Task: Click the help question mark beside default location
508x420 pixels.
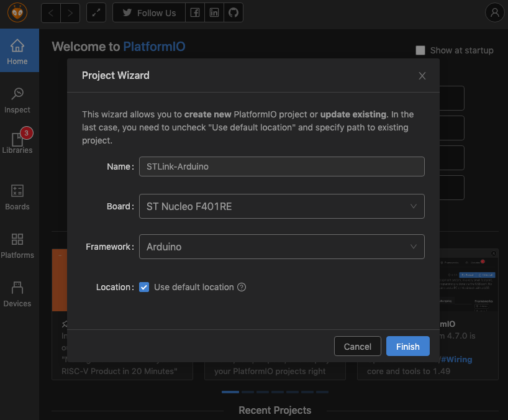Action: (x=242, y=287)
